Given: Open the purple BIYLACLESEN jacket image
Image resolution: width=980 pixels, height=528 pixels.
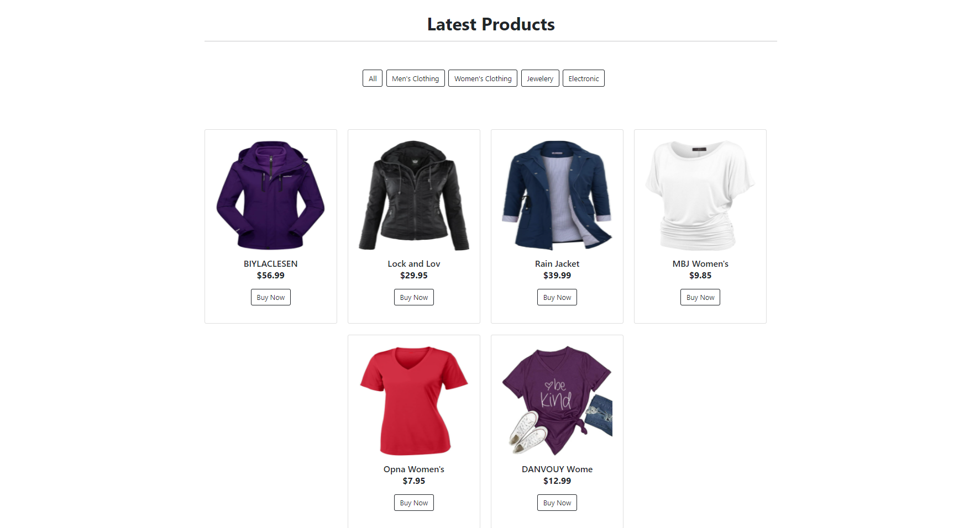Looking at the screenshot, I should 271,196.
